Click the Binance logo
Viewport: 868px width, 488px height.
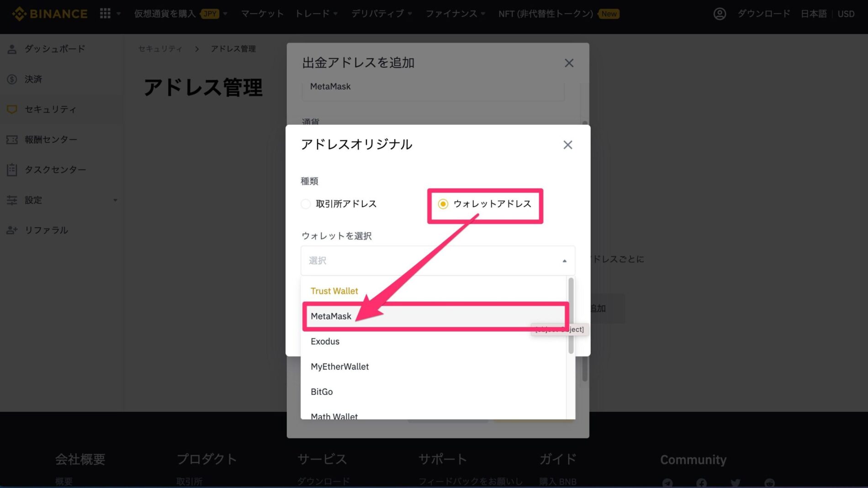(x=50, y=14)
